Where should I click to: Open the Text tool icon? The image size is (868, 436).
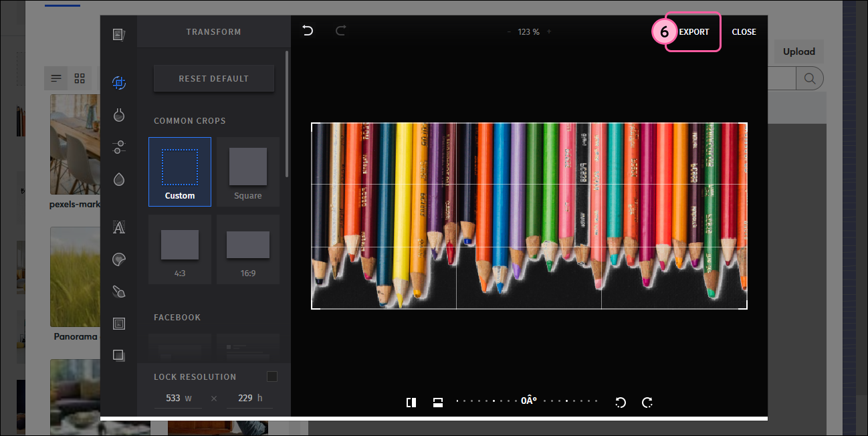[x=119, y=227]
